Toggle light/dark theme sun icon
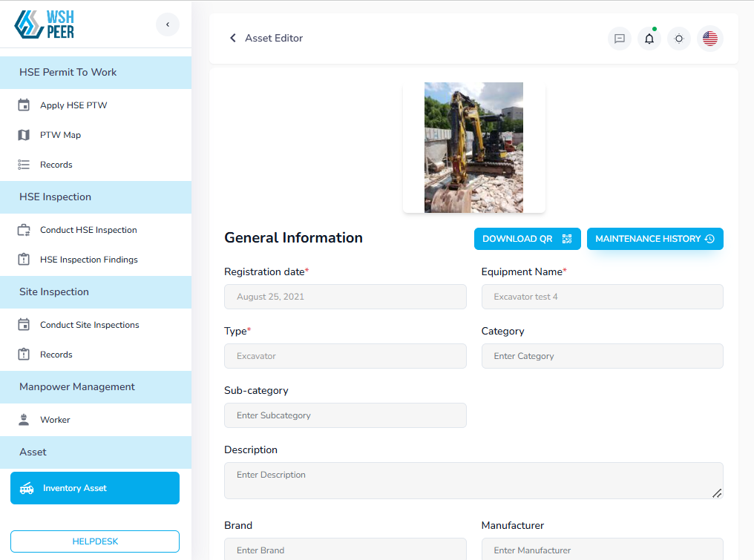The image size is (754, 560). coord(679,39)
